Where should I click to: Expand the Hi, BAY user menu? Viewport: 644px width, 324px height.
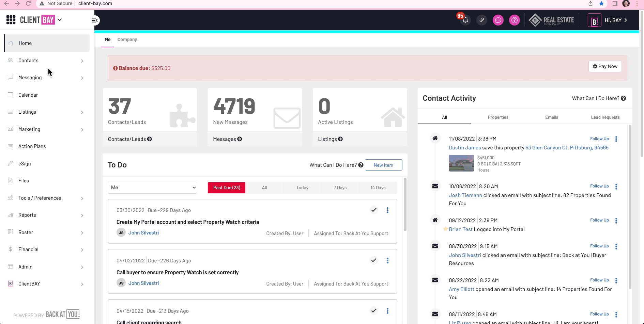616,20
